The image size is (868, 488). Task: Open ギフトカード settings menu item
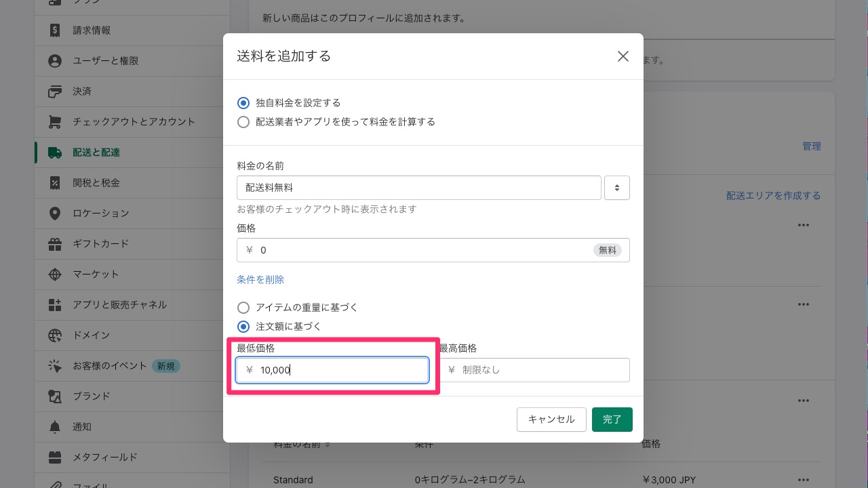(x=132, y=244)
